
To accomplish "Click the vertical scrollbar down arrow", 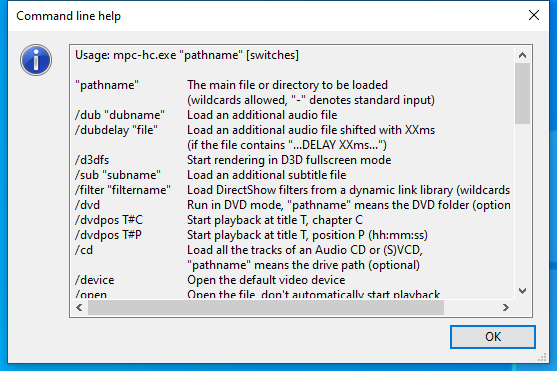I will (x=522, y=291).
